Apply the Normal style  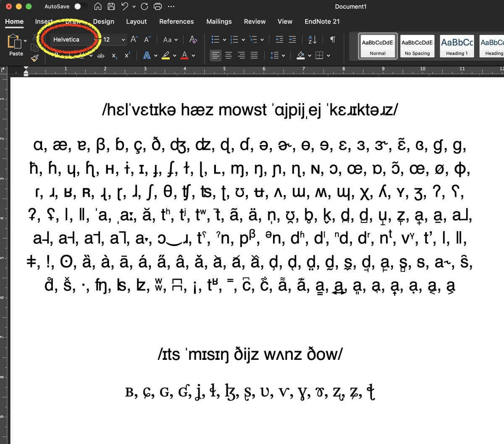click(x=378, y=46)
